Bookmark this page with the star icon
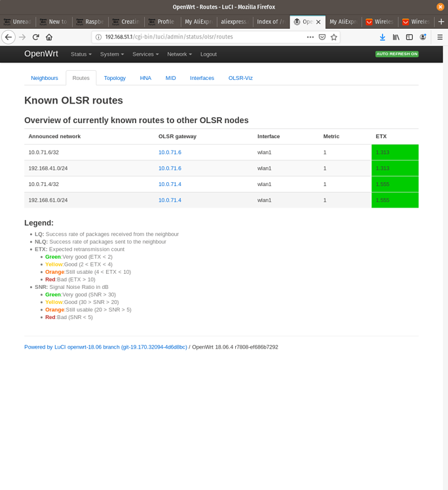 334,37
